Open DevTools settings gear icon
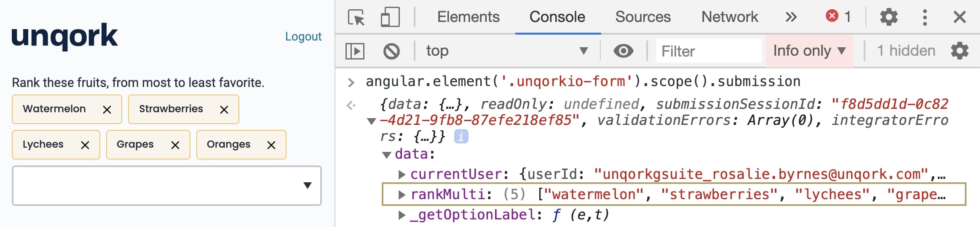980x227 pixels. 889,17
